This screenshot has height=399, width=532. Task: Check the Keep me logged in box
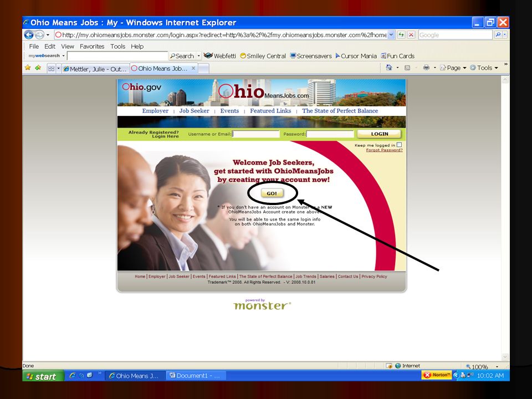point(400,145)
